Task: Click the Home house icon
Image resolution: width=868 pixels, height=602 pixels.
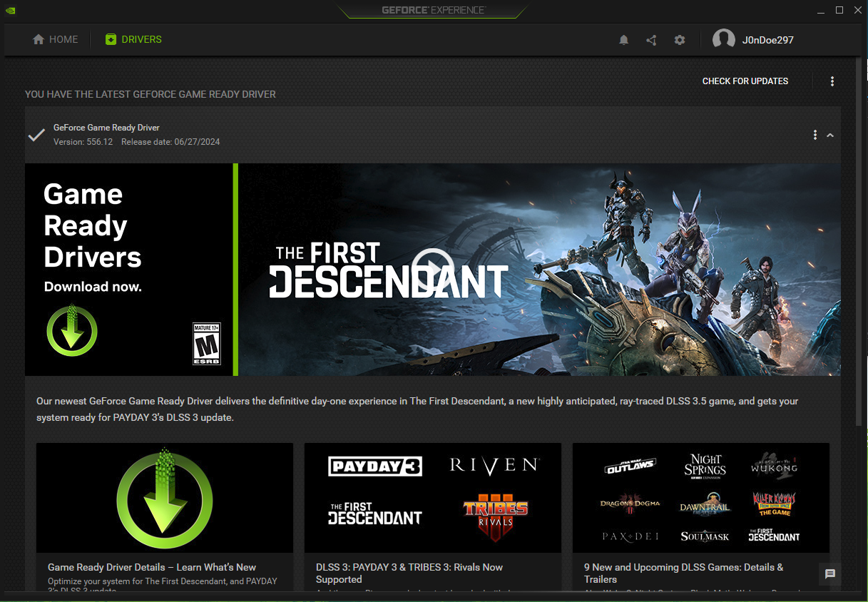Action: pos(39,39)
